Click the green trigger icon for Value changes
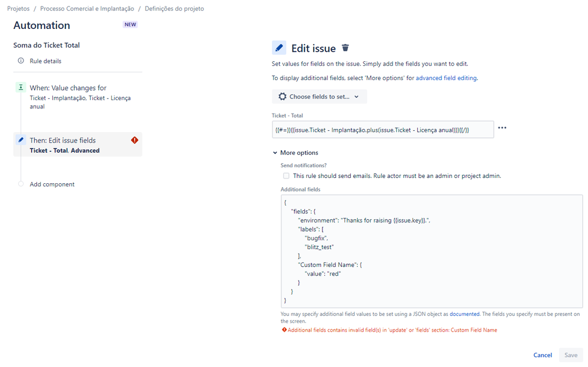Image resolution: width=588 pixels, height=367 pixels. (x=21, y=87)
